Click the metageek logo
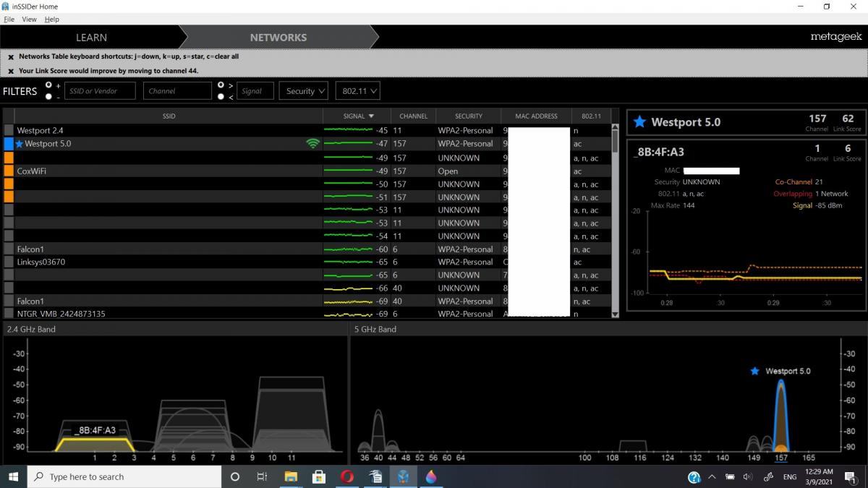This screenshot has height=488, width=868. click(836, 37)
